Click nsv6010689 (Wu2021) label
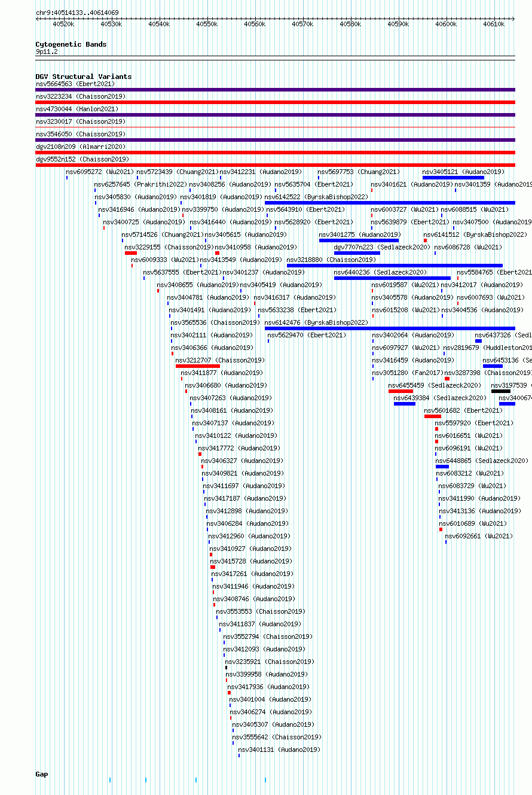Image resolution: width=532 pixels, height=795 pixels. pos(473,524)
